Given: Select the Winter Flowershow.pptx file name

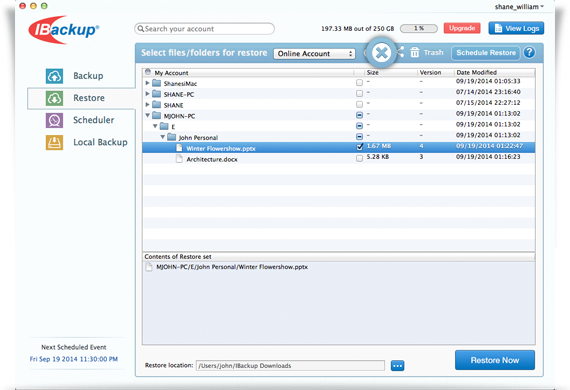Looking at the screenshot, I should (221, 148).
